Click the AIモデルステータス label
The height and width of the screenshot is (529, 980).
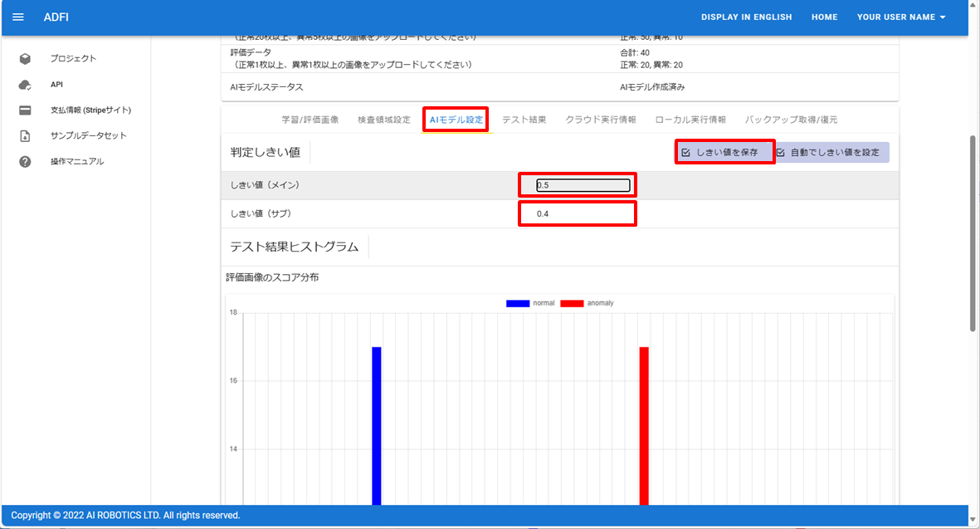pos(266,87)
